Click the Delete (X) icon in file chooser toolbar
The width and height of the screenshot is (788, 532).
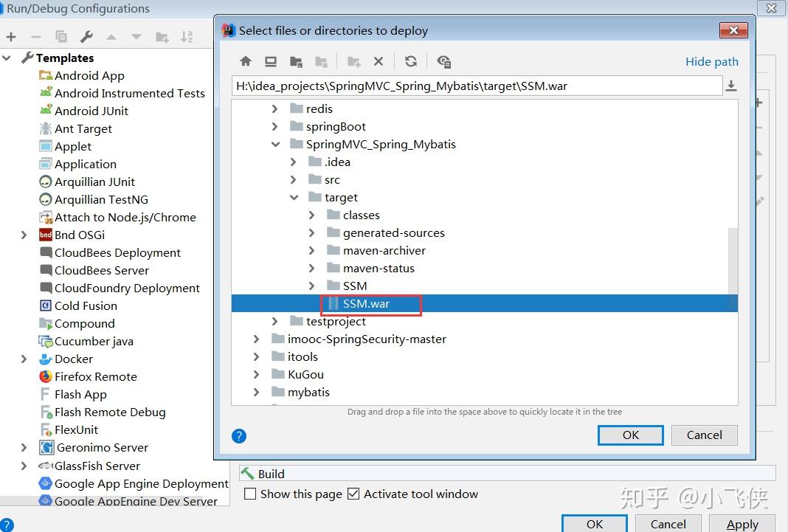click(379, 61)
